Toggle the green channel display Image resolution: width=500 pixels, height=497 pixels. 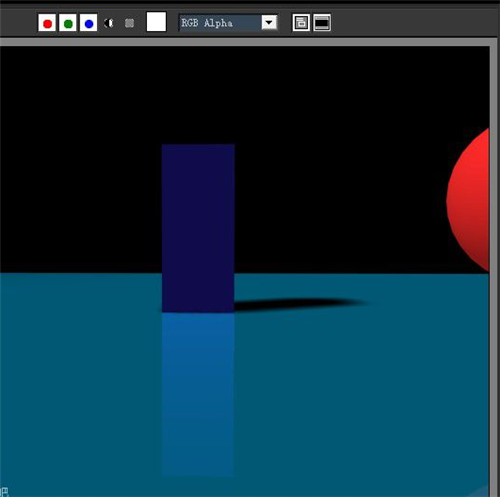(x=68, y=23)
